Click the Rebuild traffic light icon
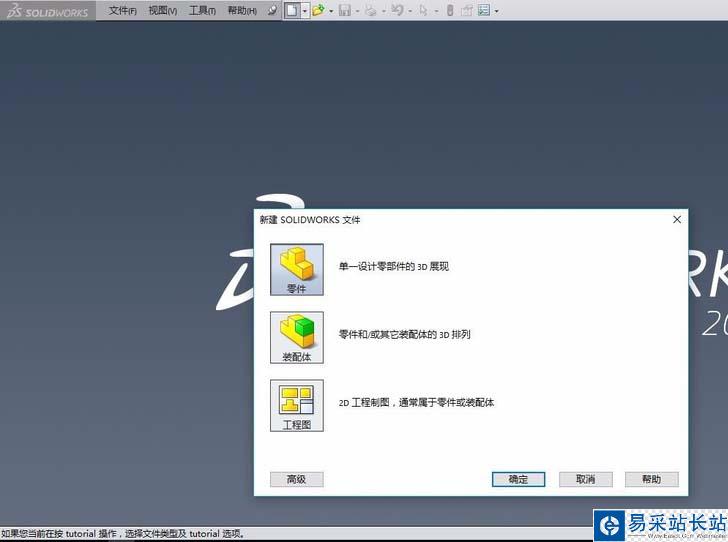The width and height of the screenshot is (728, 542). click(x=449, y=10)
